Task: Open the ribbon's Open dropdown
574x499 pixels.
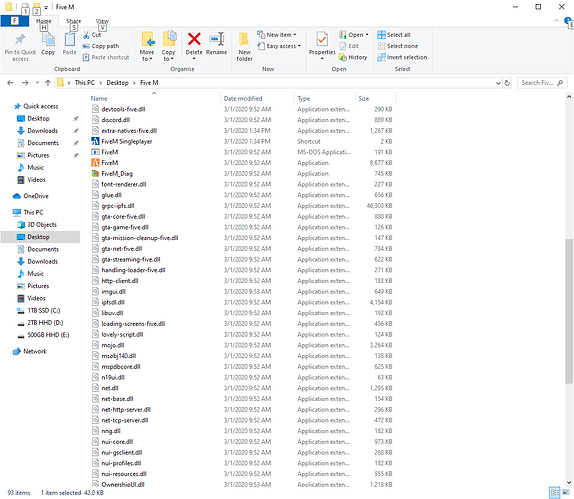Action: point(354,35)
